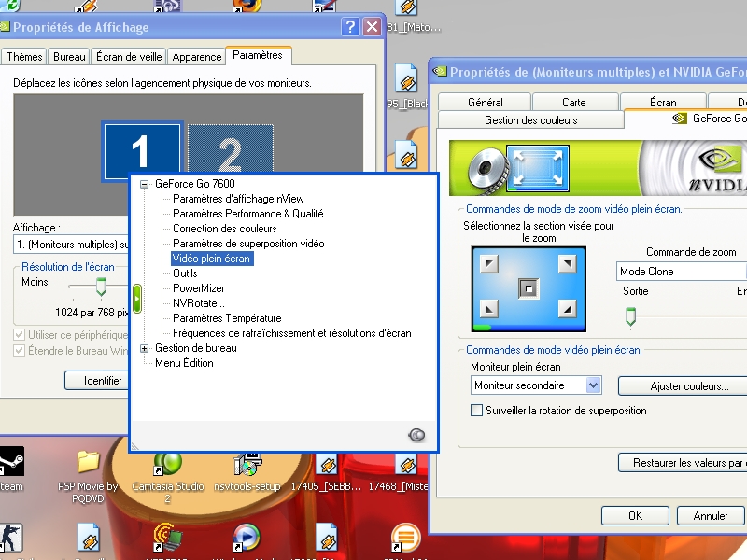Click the Identifier button
Image resolution: width=747 pixels, height=560 pixels.
point(97,380)
